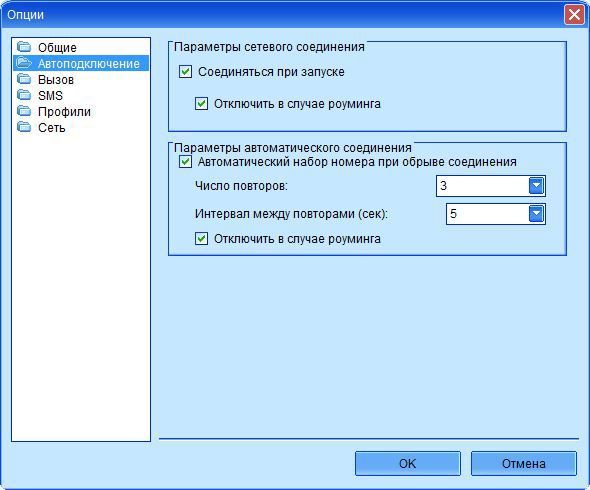Switch to the SMS settings section

tap(50, 96)
